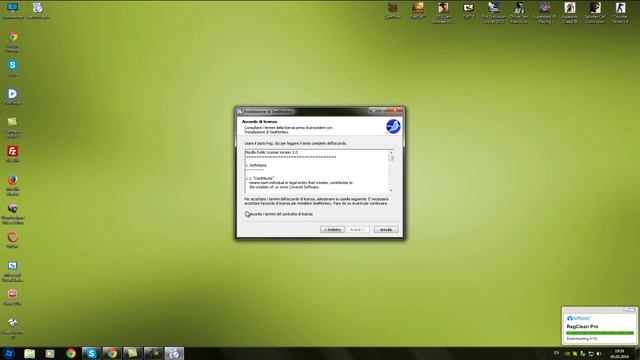Viewport: 640px width, 360px height.
Task: Open the media player taskbar icon
Action: [x=50, y=353]
